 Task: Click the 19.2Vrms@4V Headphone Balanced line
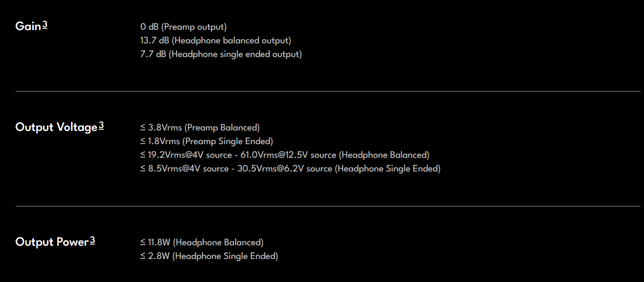pos(285,155)
